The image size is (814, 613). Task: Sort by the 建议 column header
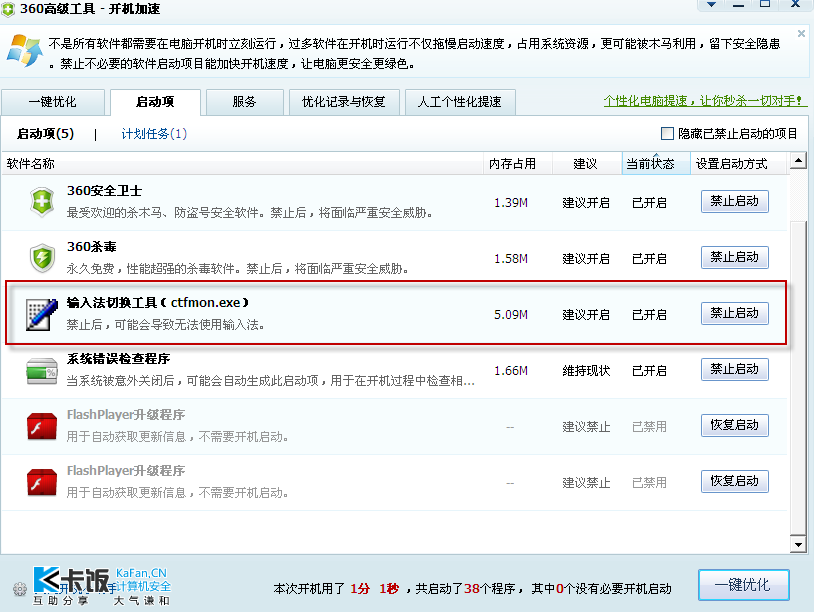586,164
